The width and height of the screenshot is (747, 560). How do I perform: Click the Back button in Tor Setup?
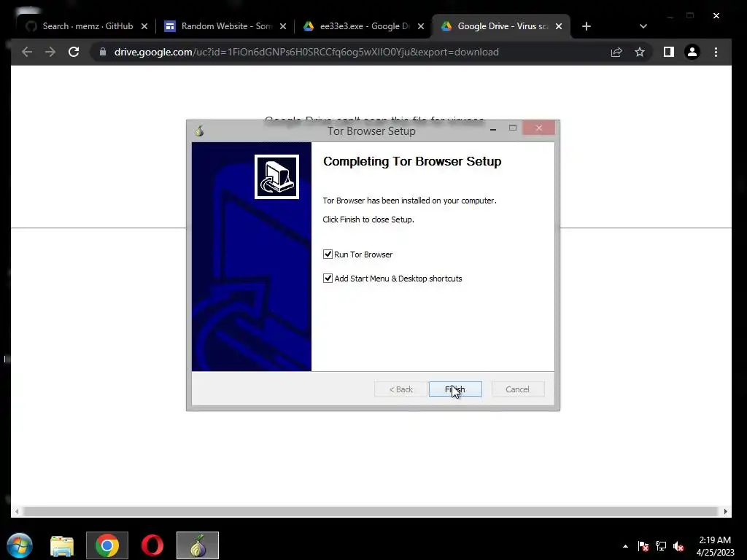400,389
